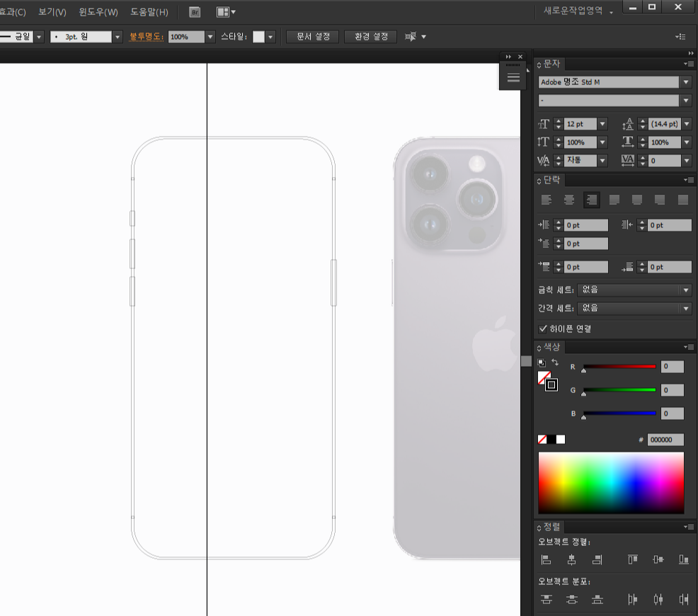Swap fill and stroke colors
Screen dimensions: 698x616
[555, 362]
